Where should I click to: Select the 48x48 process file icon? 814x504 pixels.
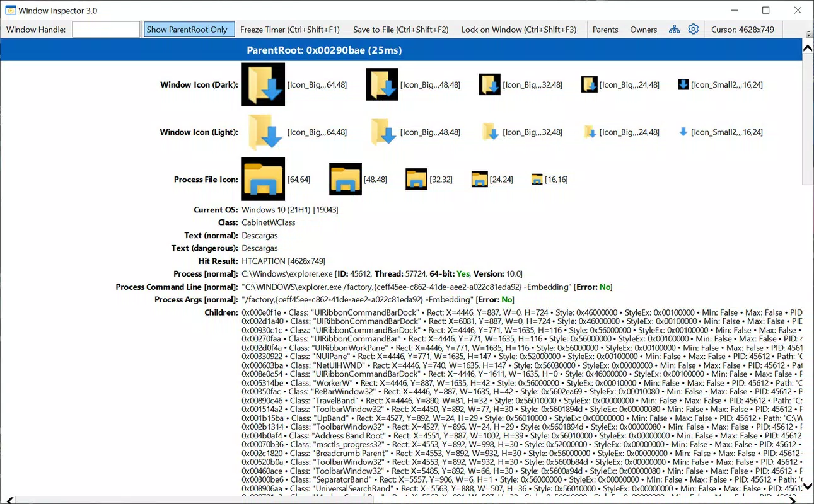pyautogui.click(x=346, y=179)
